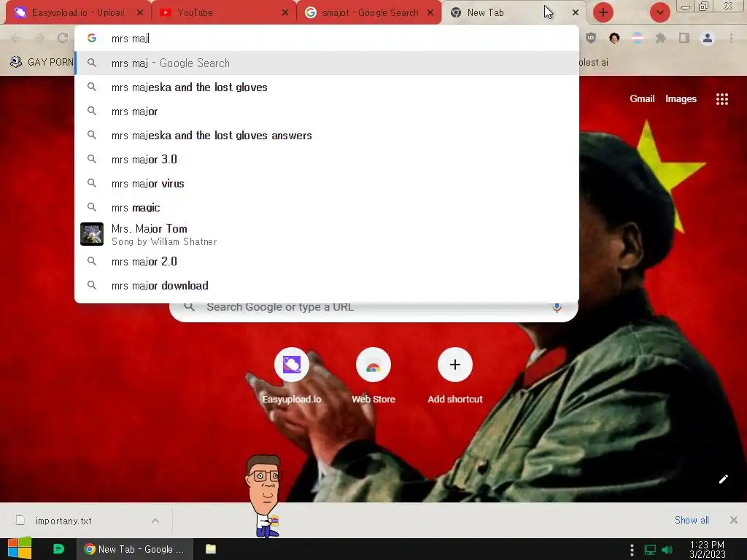The height and width of the screenshot is (560, 747).
Task: Open the Gmail link
Action: click(642, 98)
